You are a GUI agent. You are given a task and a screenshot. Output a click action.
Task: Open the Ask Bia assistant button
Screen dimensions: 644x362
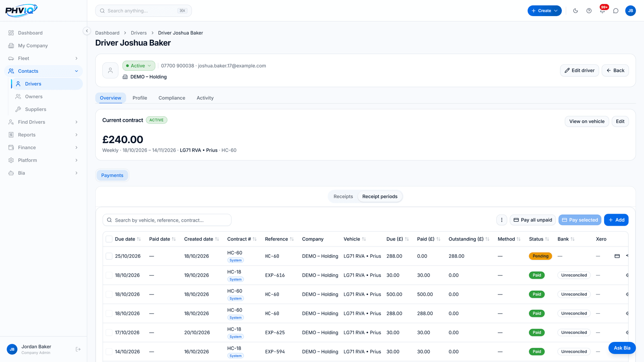point(622,348)
